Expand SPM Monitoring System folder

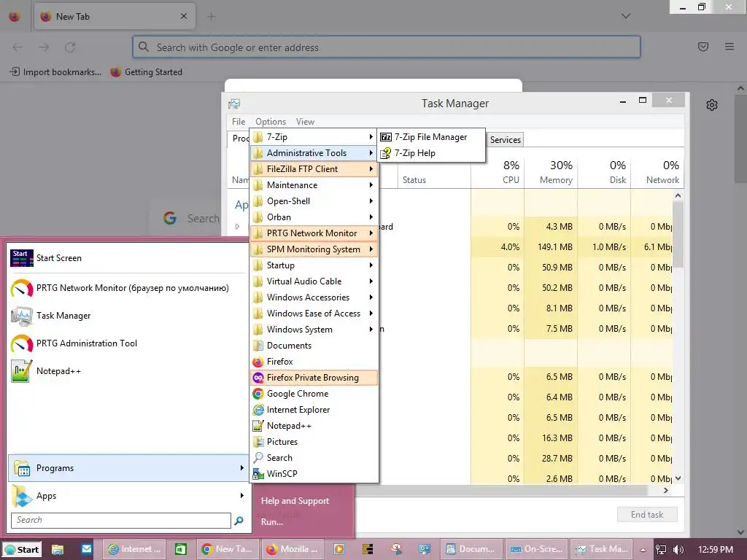[x=314, y=249]
